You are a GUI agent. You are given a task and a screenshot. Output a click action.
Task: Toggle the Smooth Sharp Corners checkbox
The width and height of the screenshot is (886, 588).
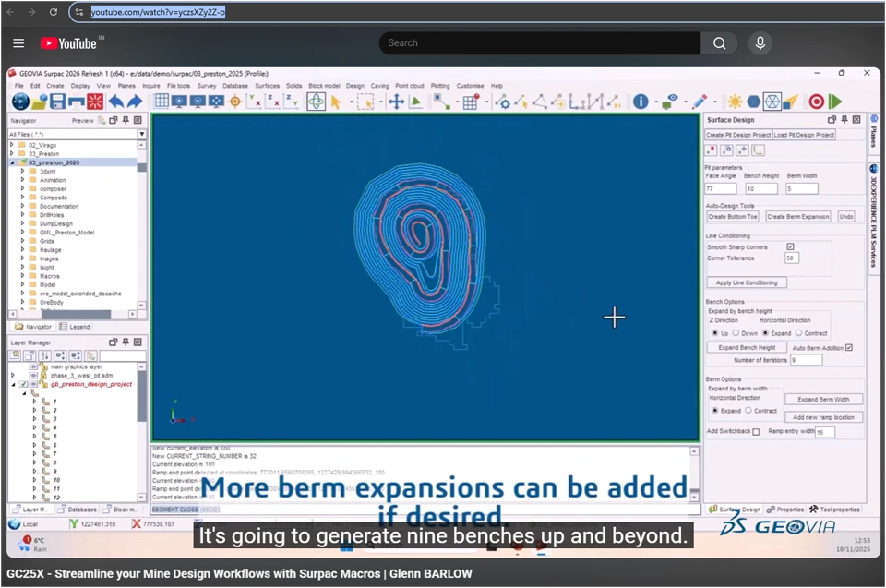[x=791, y=246]
